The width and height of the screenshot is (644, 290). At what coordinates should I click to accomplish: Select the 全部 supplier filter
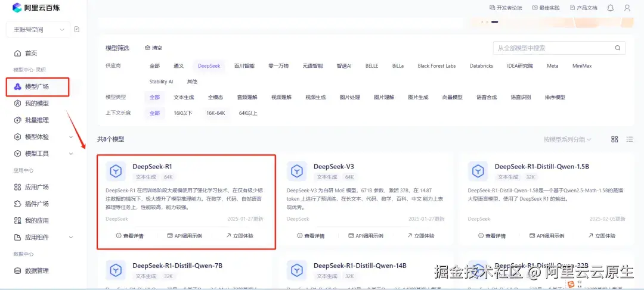[x=154, y=66]
